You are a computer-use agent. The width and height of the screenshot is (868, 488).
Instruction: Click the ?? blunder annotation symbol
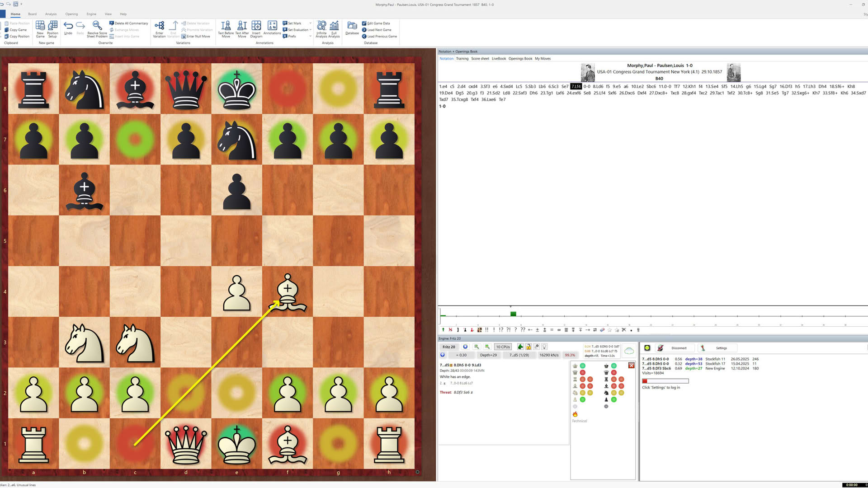tap(523, 330)
